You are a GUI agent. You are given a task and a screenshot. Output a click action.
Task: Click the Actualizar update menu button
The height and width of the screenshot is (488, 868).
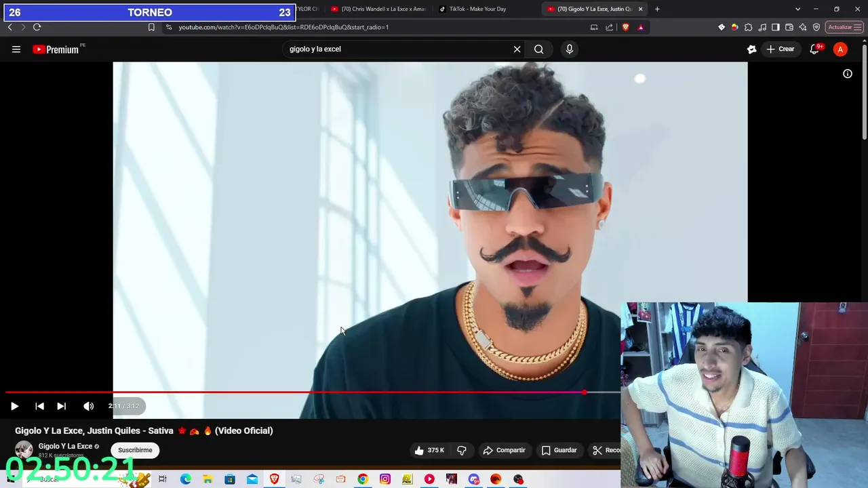point(844,27)
